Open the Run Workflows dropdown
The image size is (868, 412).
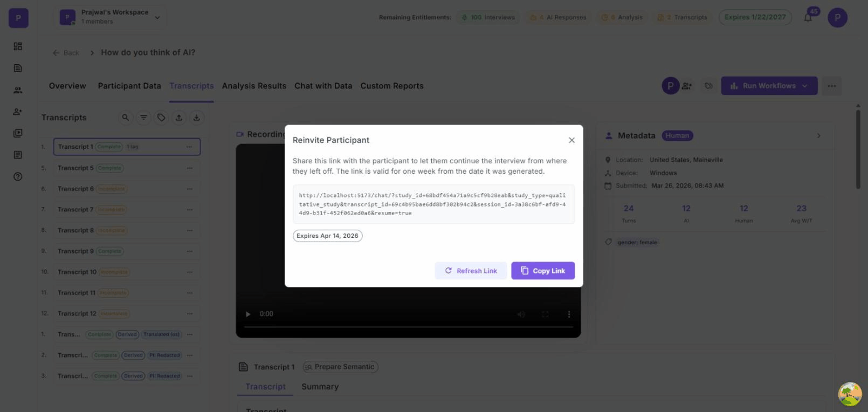point(769,86)
